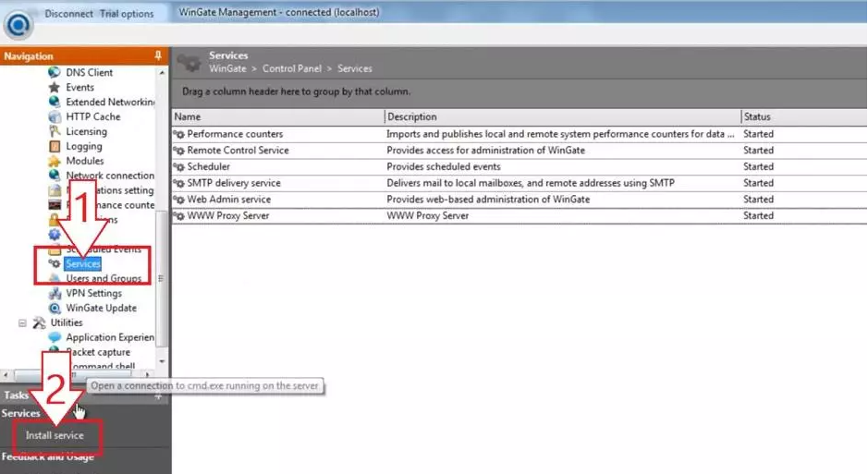Click the Licensing key icon
This screenshot has width=868, height=474.
click(x=55, y=132)
